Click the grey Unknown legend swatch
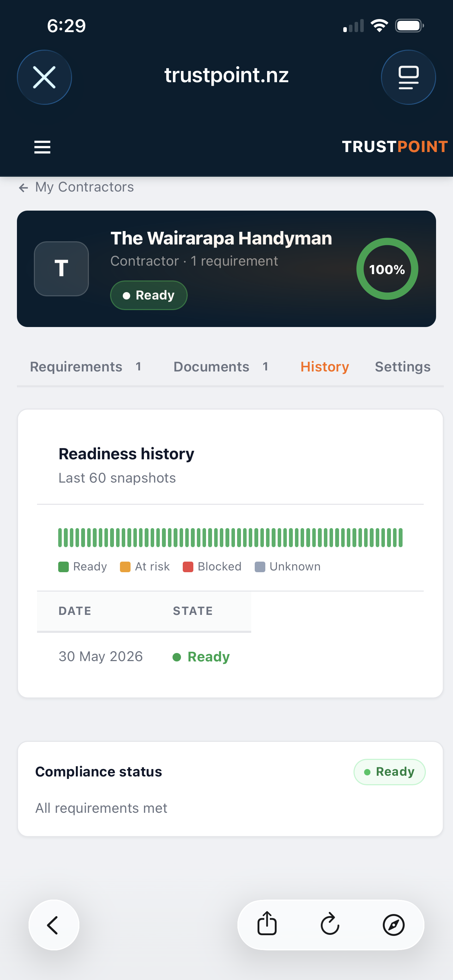453x980 pixels. 260,567
